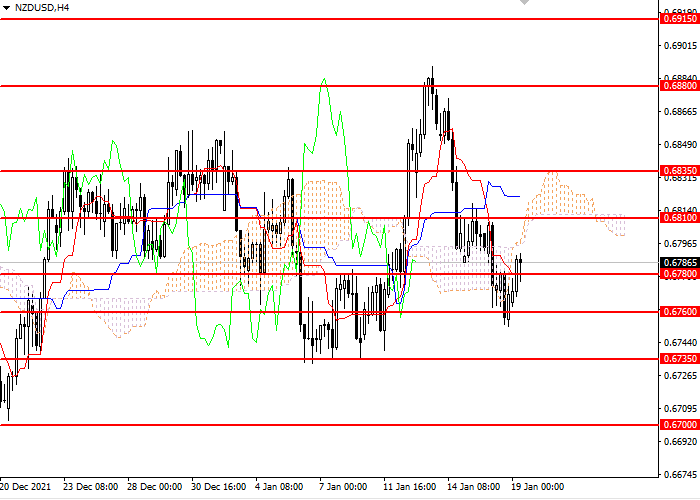This screenshot has width=700, height=500.
Task: Select the 0.68350 red level label
Action: pos(679,171)
